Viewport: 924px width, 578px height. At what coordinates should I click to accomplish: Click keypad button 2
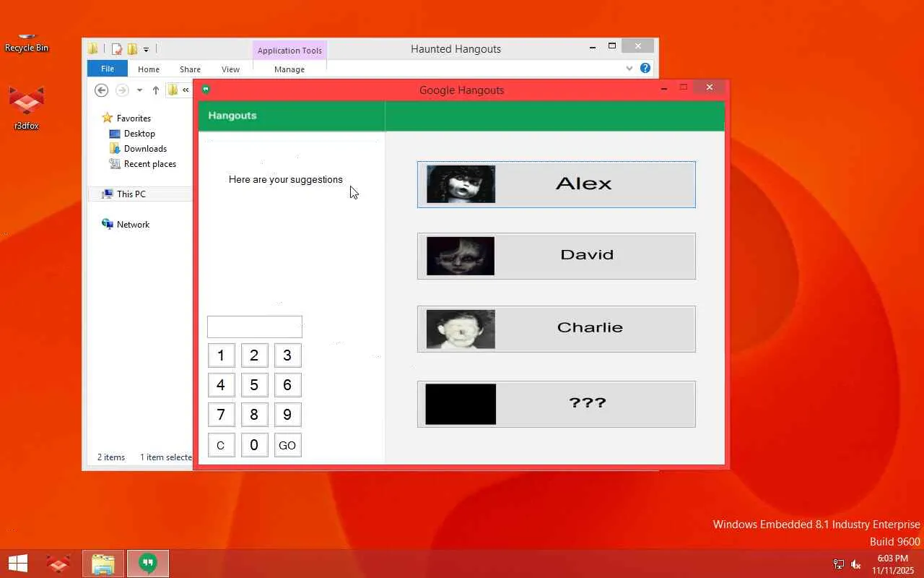coord(254,355)
